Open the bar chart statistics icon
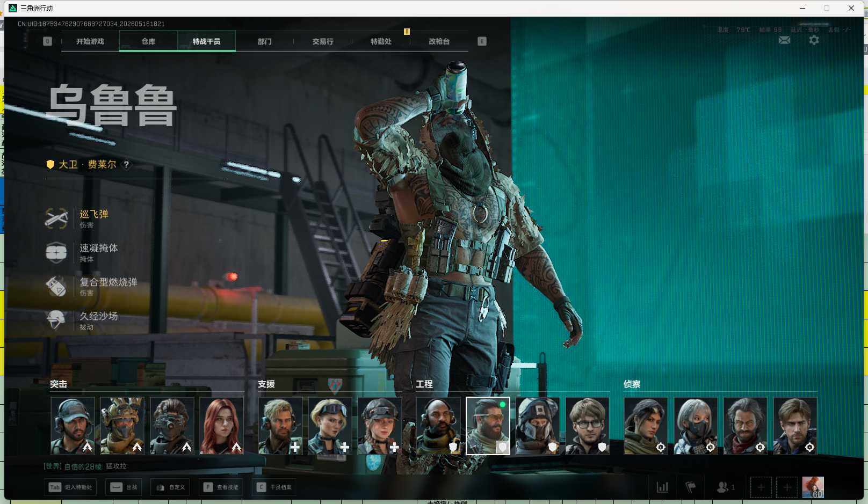 [x=663, y=487]
